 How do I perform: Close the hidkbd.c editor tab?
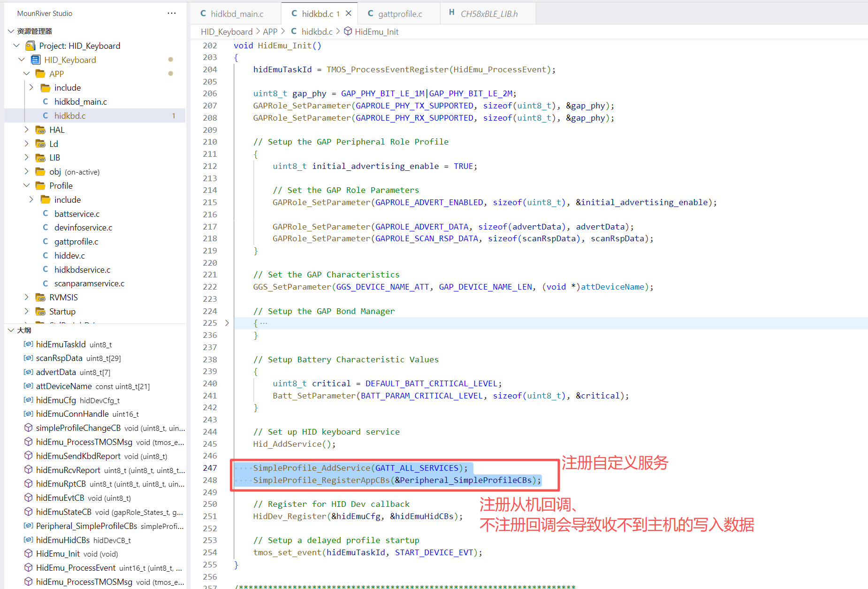pyautogui.click(x=349, y=13)
